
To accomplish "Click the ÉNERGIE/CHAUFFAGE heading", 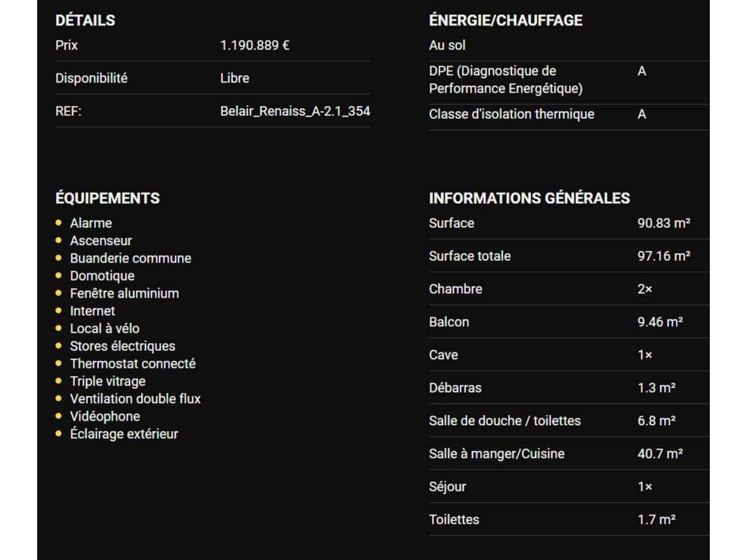I will pyautogui.click(x=506, y=20).
